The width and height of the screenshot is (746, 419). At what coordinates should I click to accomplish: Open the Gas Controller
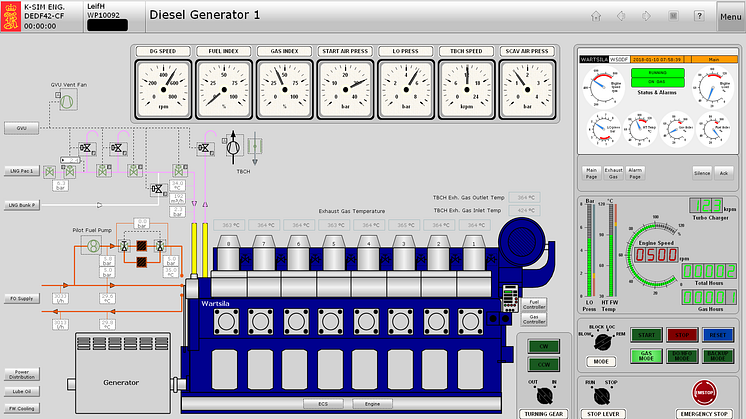pyautogui.click(x=534, y=319)
